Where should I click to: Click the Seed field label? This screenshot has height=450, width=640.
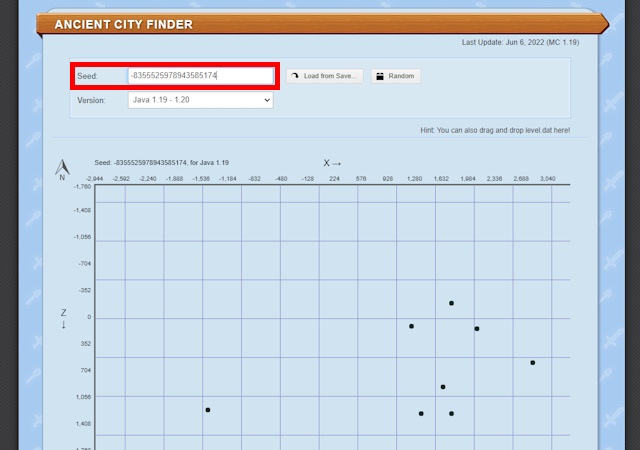[x=86, y=76]
